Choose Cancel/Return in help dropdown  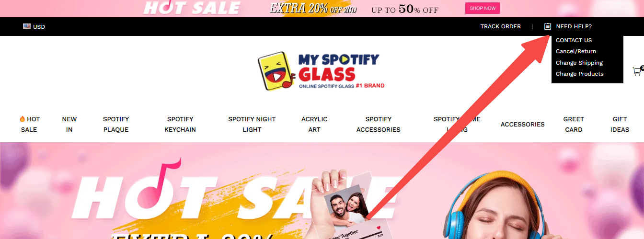pyautogui.click(x=576, y=51)
